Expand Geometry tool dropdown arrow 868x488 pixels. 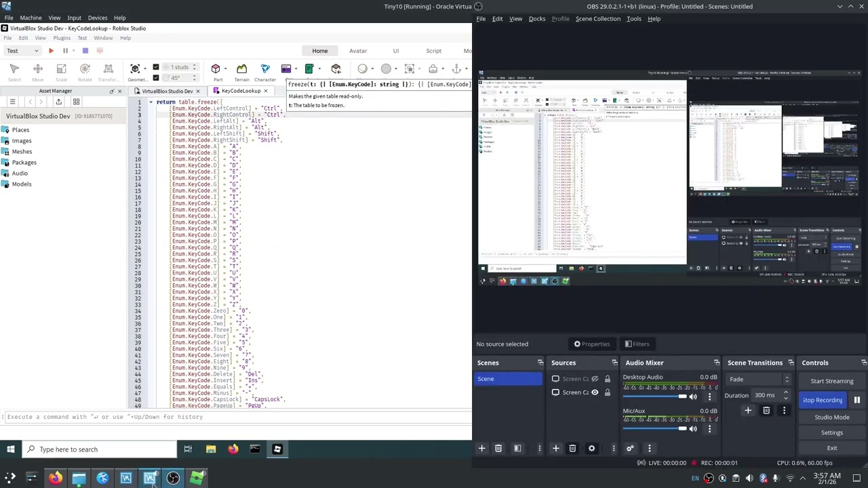pos(144,69)
